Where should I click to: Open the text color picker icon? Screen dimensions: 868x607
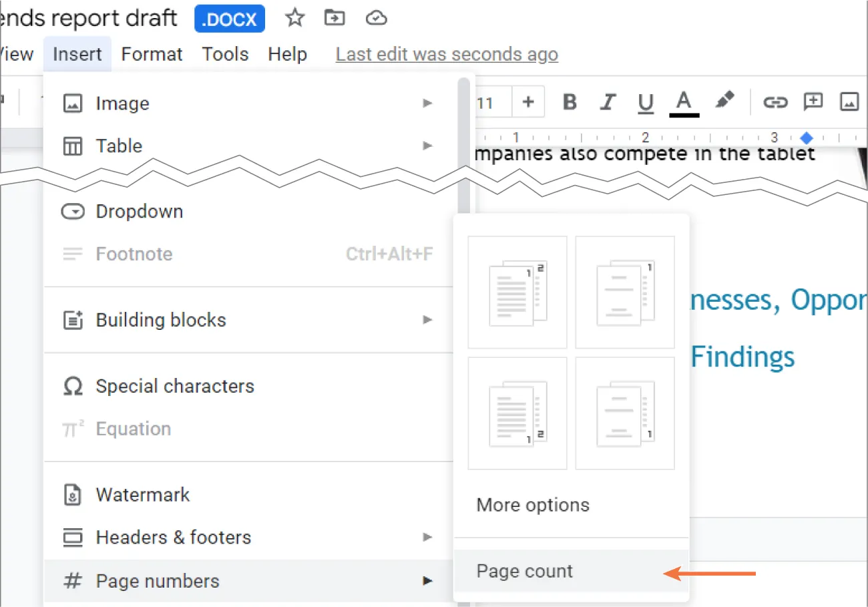coord(683,102)
